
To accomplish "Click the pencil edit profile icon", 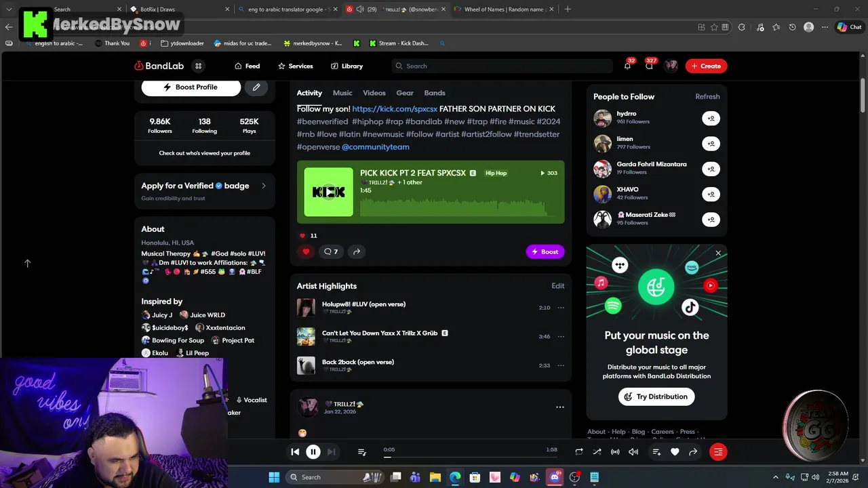I will click(x=256, y=87).
